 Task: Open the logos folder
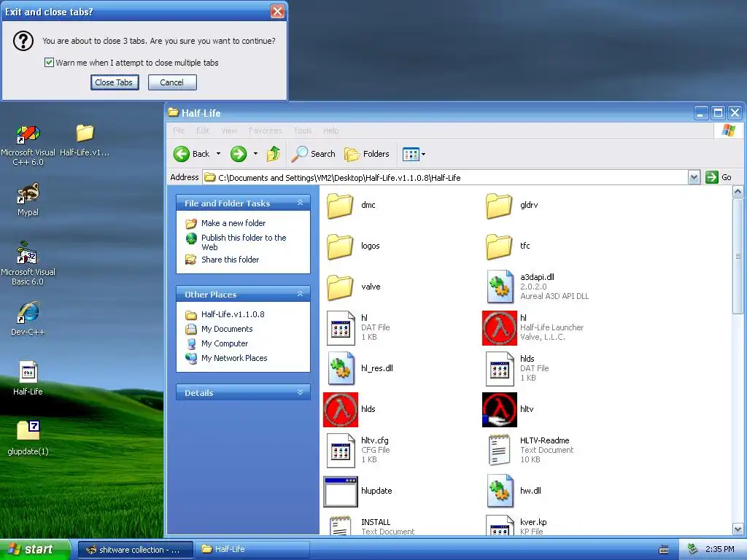coord(340,246)
